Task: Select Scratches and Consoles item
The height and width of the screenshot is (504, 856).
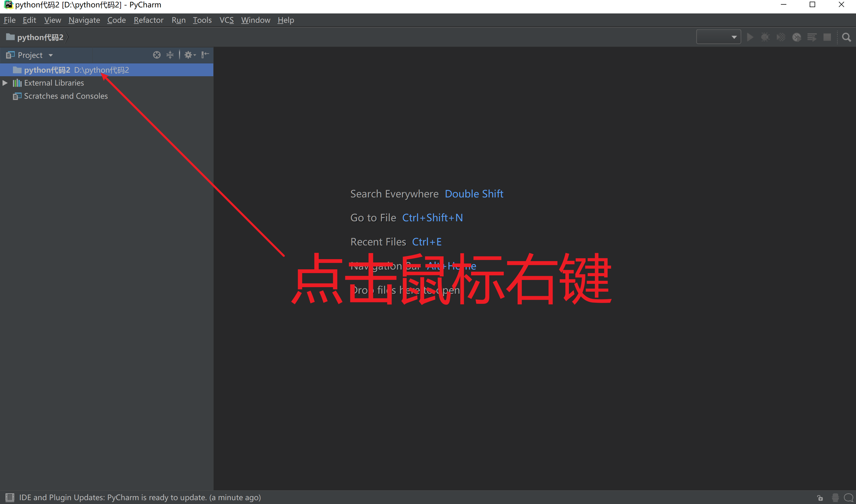Action: point(107,96)
